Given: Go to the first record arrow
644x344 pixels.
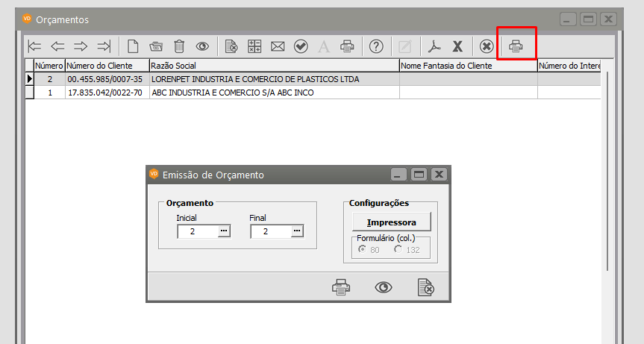Looking at the screenshot, I should click(x=34, y=46).
